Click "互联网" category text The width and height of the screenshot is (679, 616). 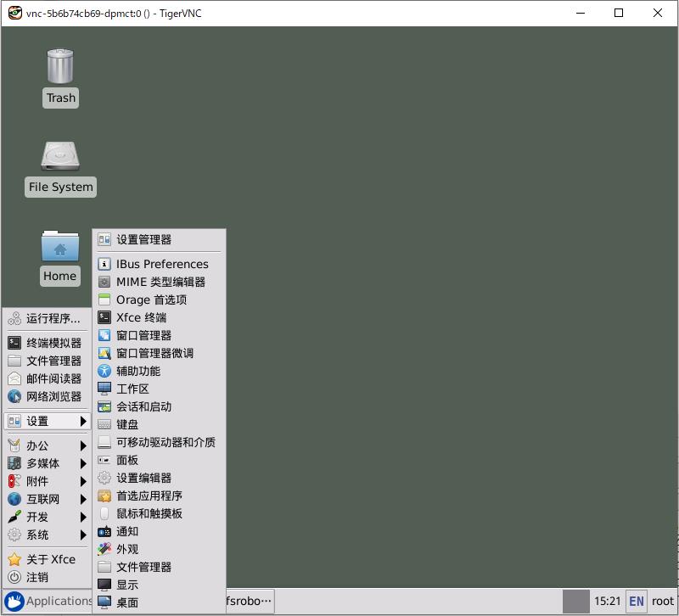coord(43,499)
